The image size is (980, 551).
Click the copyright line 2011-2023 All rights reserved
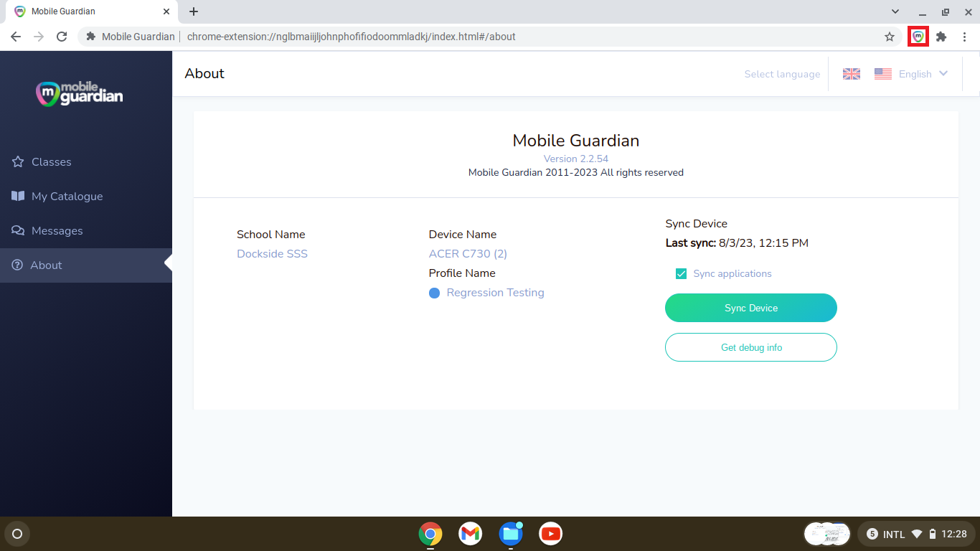pos(576,173)
